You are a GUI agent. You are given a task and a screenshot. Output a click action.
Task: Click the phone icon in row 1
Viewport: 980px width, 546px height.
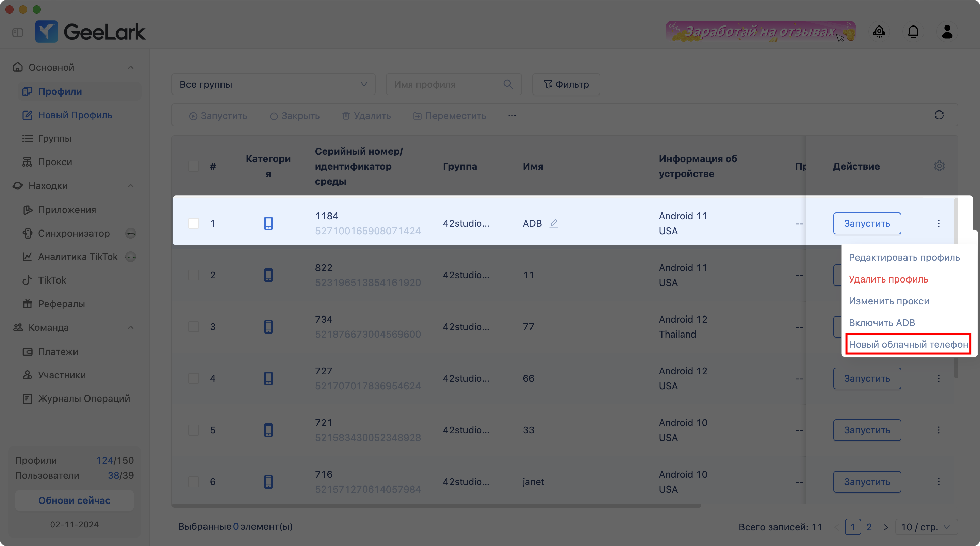tap(268, 224)
